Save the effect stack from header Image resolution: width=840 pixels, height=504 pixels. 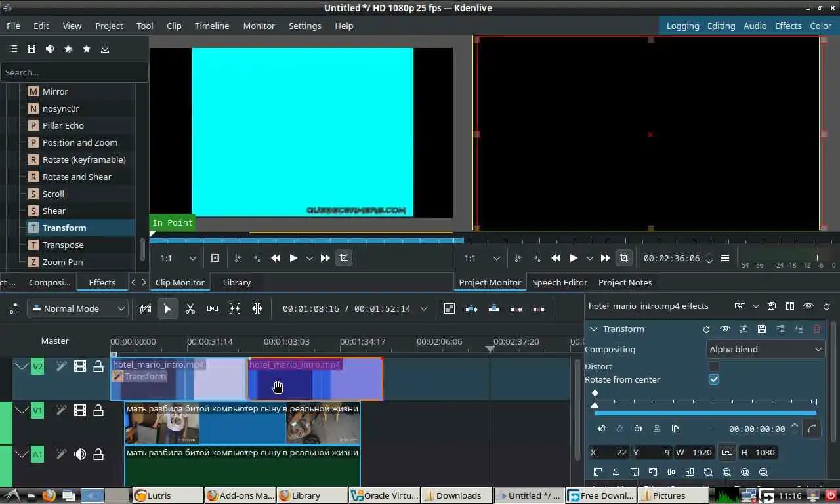tap(772, 306)
